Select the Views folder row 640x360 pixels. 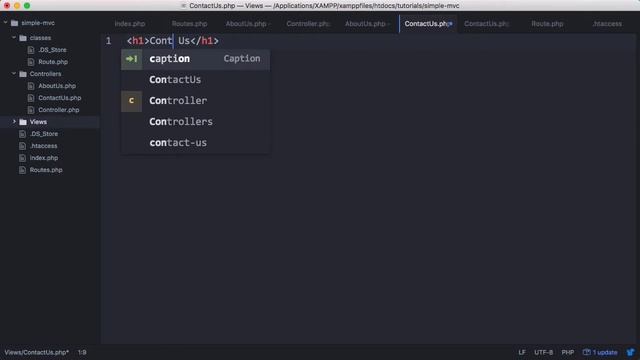[49, 122]
